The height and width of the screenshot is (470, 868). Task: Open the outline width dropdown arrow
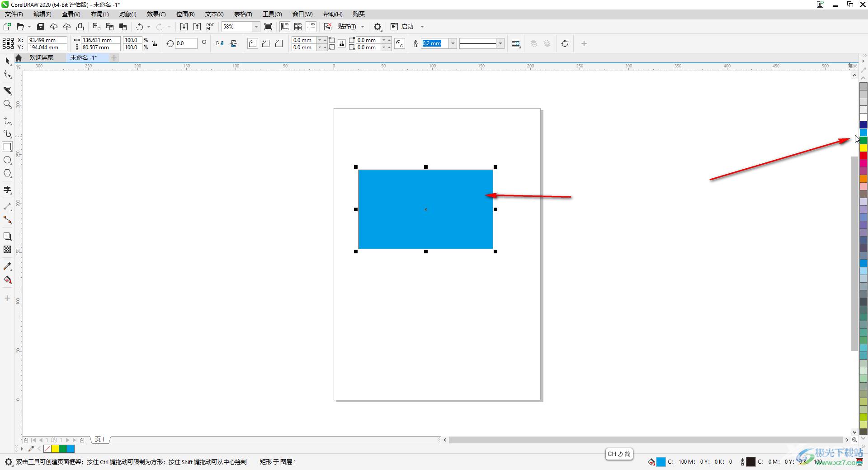tap(453, 43)
